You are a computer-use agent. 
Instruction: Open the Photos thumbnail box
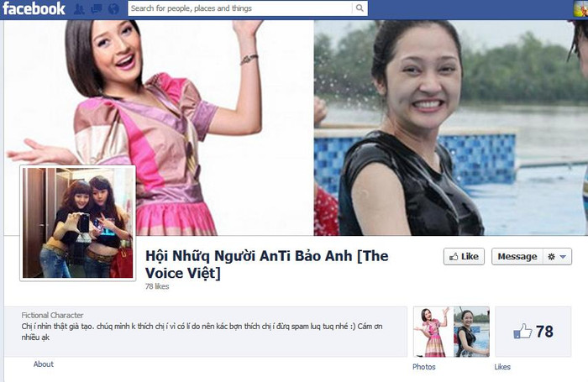click(451, 332)
